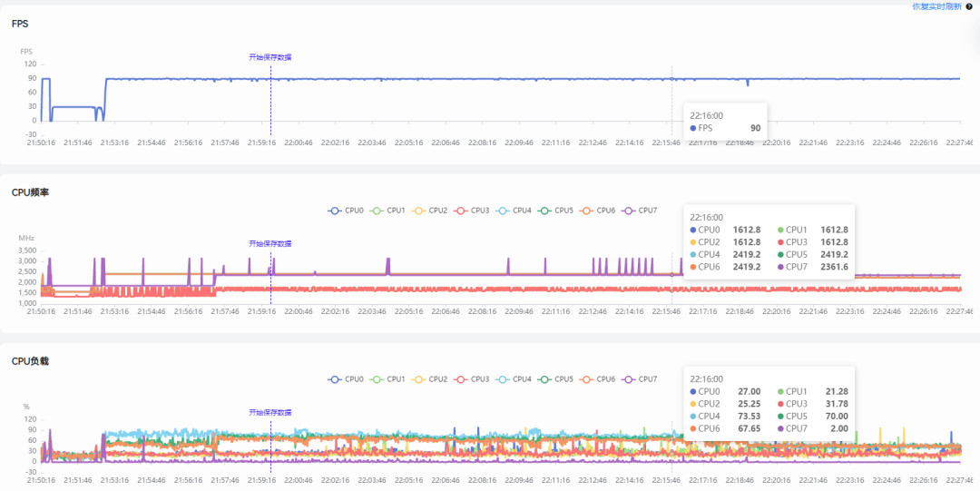Hide CPU6 line in CPU负载 legend

[597, 379]
